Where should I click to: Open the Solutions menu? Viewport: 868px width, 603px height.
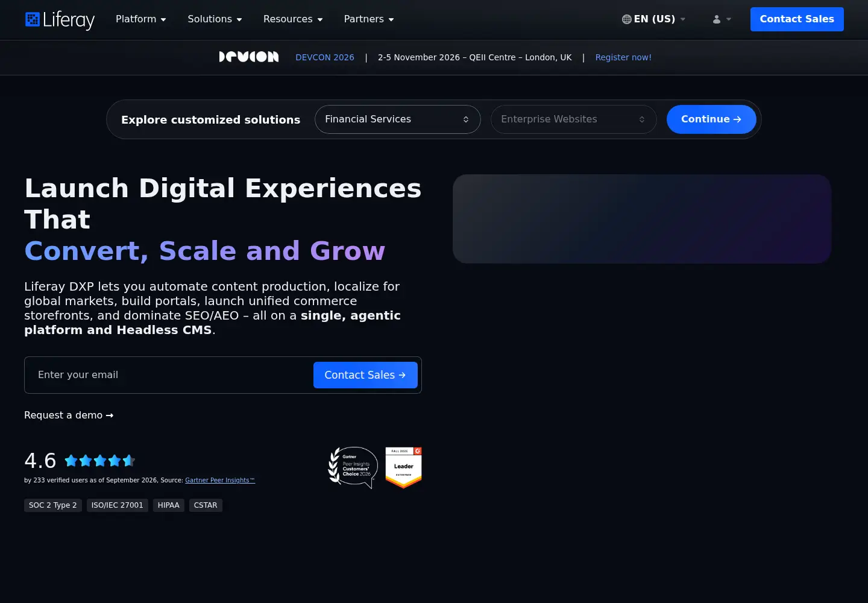(215, 19)
